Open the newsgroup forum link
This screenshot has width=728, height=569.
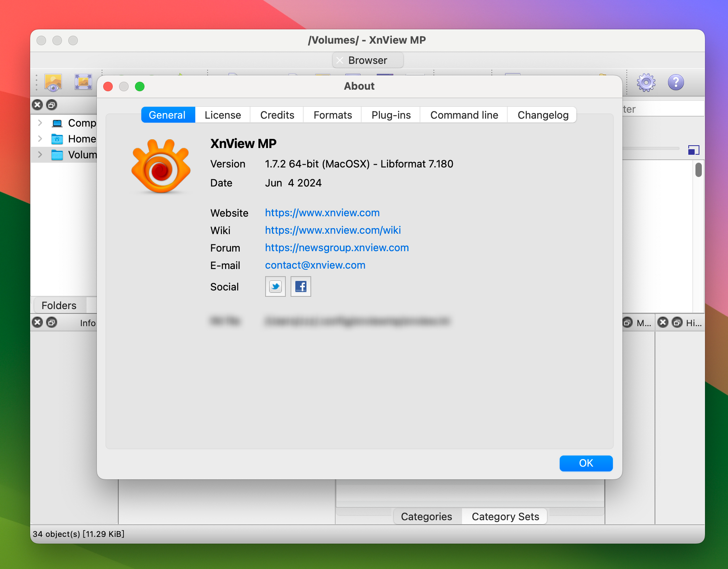[x=337, y=248]
